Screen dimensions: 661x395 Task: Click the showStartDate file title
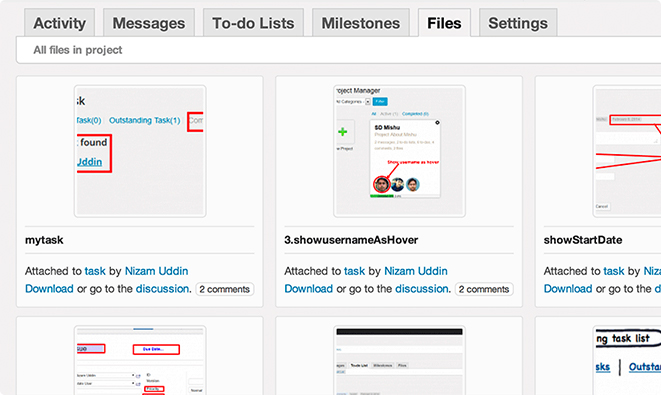(x=583, y=240)
